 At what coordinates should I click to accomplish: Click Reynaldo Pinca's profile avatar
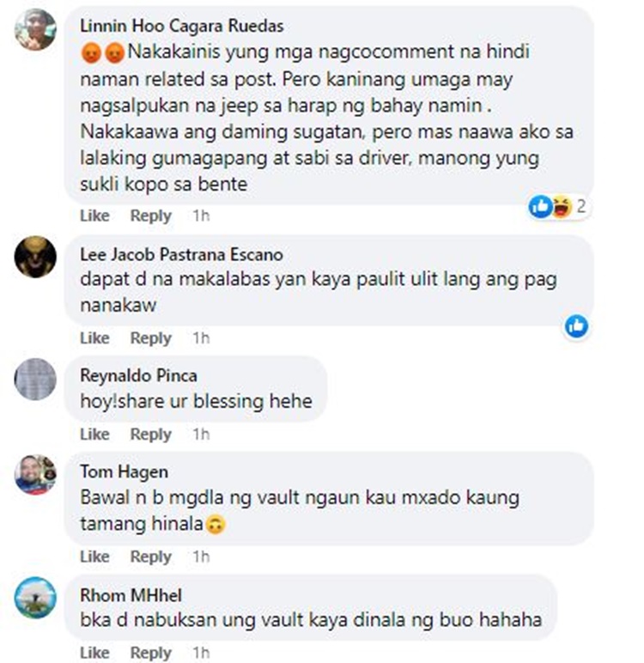point(35,379)
